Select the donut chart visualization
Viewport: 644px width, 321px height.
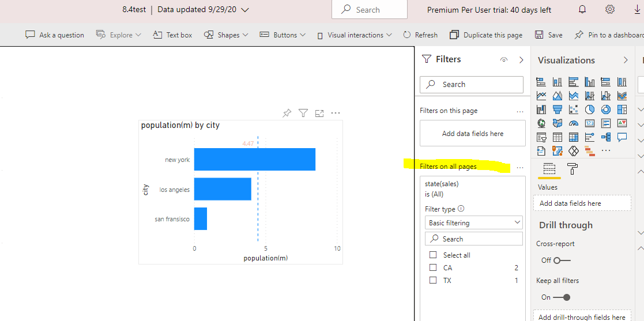click(x=606, y=109)
